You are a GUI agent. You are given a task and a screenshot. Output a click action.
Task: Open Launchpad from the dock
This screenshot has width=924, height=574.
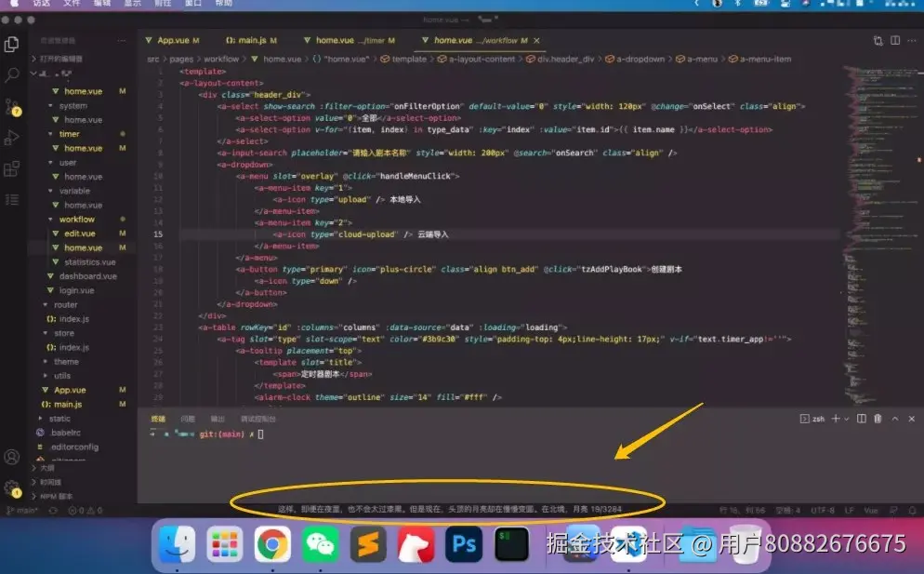225,544
